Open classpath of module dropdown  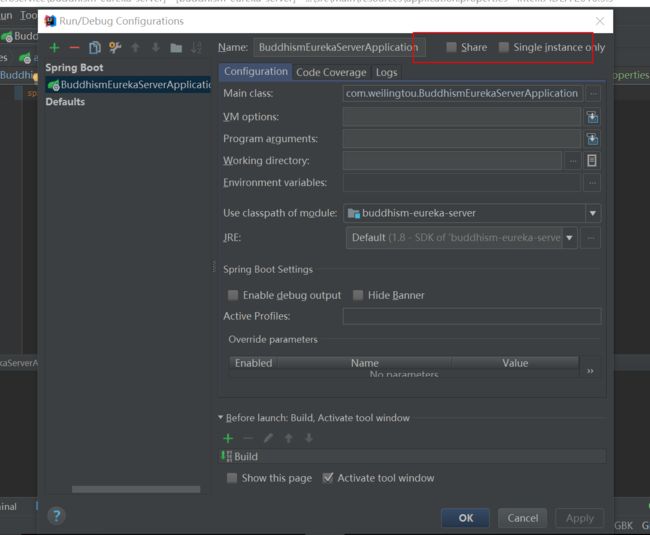click(x=593, y=213)
